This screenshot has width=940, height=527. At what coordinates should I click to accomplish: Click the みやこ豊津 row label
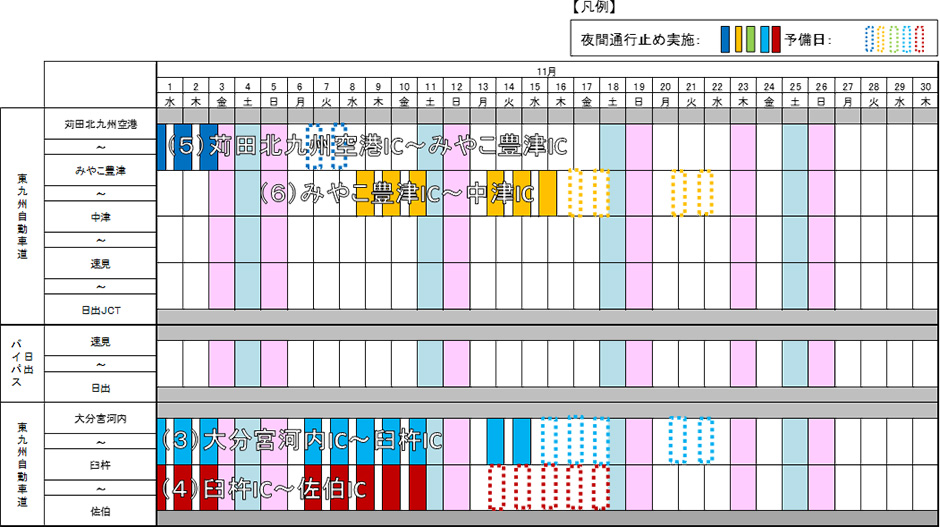101,171
